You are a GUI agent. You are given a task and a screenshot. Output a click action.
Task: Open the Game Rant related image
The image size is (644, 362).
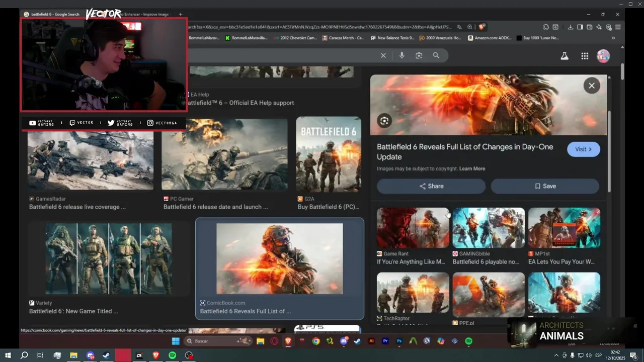[413, 228]
